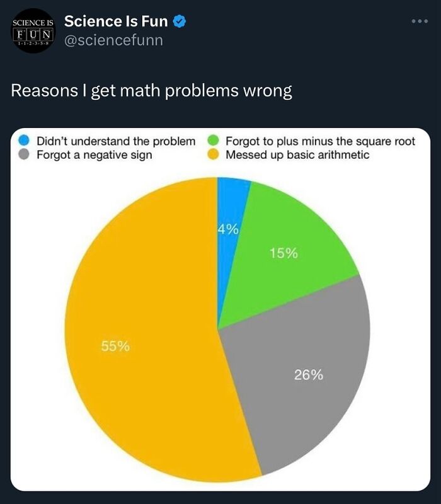Click the tweet text 'Reasons I get math problems wrong'
The width and height of the screenshot is (441, 504).
pos(151,91)
